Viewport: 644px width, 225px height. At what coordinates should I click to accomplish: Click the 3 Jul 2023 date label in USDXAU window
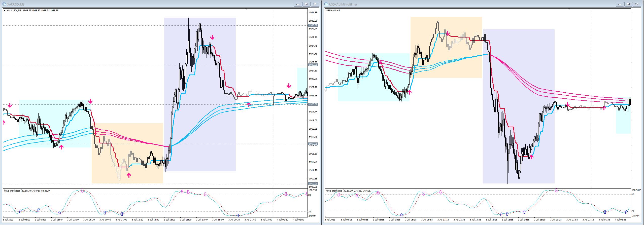[x=330, y=220]
